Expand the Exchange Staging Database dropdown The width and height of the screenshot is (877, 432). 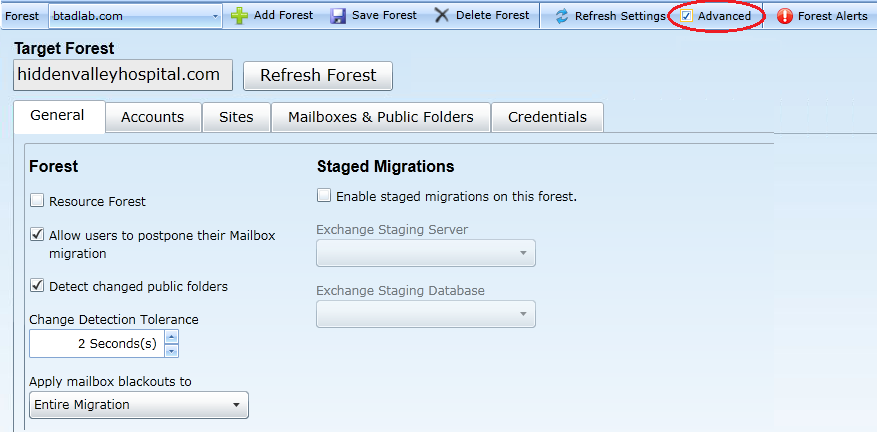coord(523,315)
